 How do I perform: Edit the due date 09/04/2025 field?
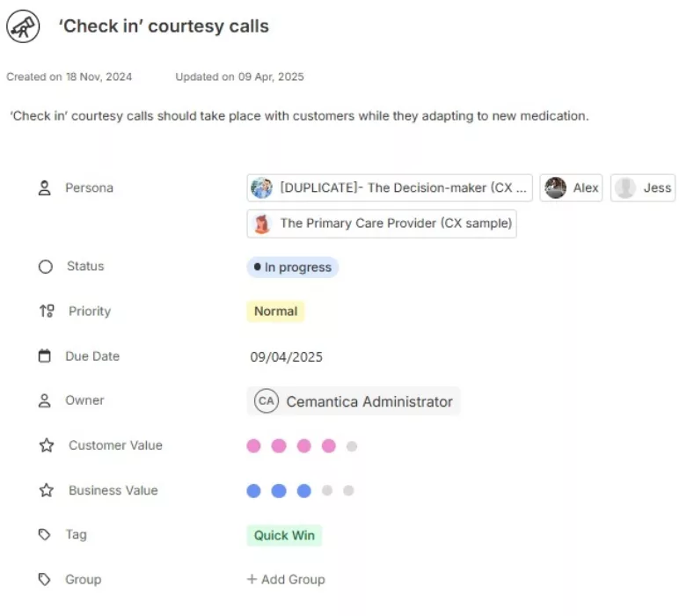[287, 357]
